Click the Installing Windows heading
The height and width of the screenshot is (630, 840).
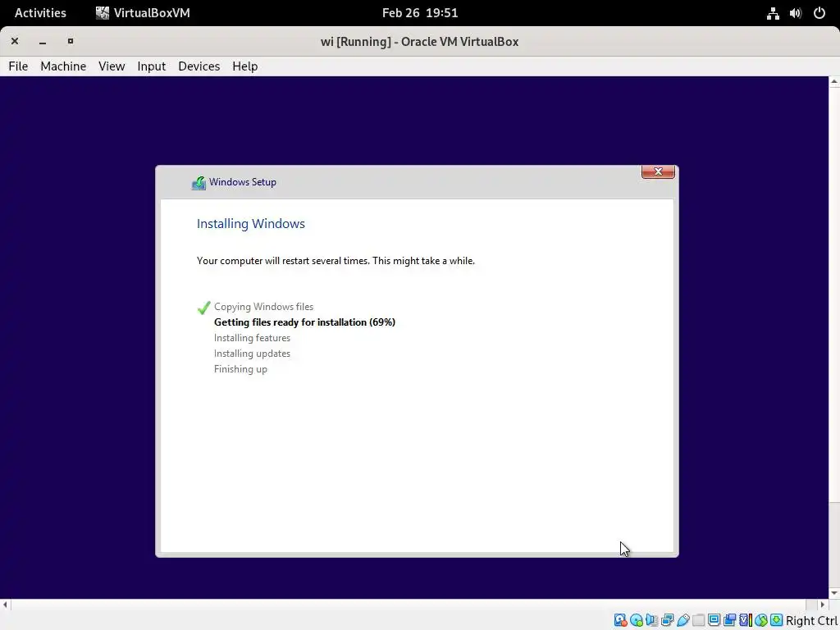tap(251, 224)
